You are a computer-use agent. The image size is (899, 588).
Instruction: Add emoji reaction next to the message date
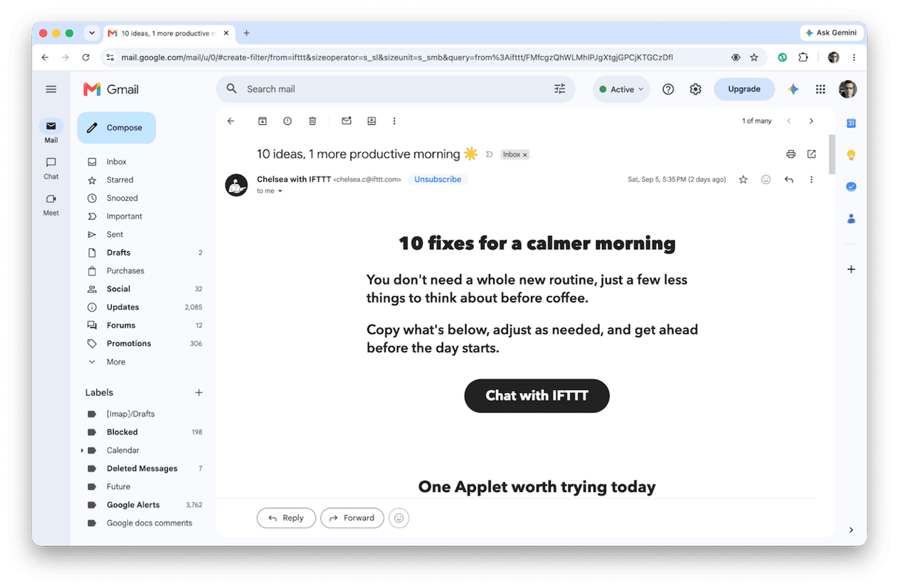pyautogui.click(x=766, y=180)
